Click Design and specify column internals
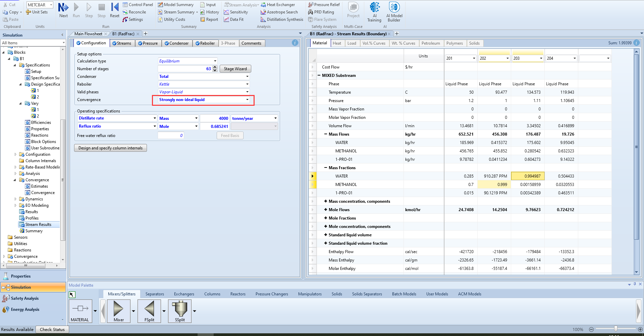 [x=111, y=148]
